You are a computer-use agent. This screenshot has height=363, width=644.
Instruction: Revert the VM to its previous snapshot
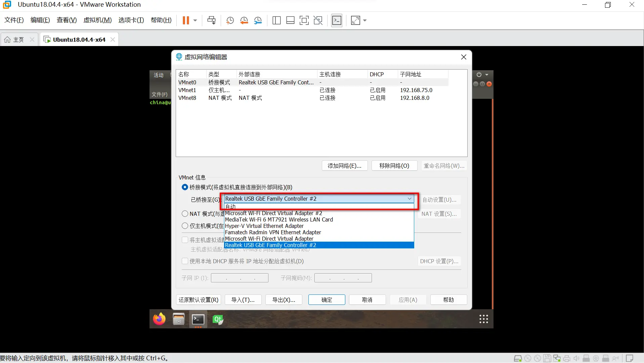244,21
